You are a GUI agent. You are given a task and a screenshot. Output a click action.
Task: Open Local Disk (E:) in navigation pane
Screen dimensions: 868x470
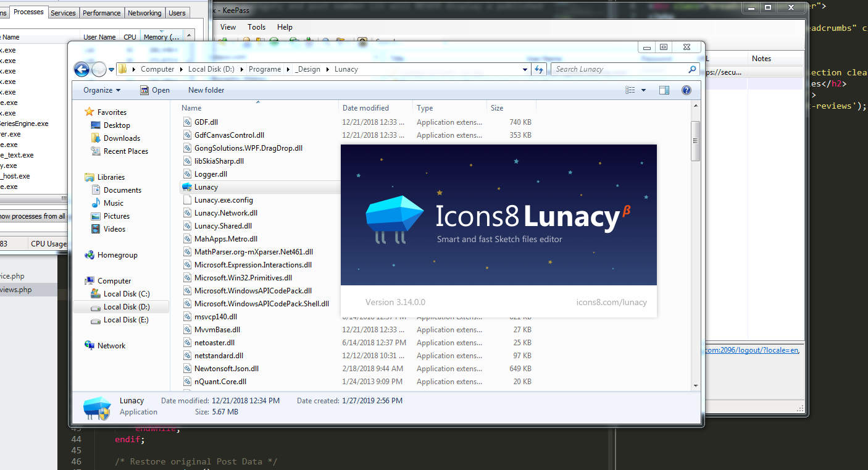click(x=125, y=320)
